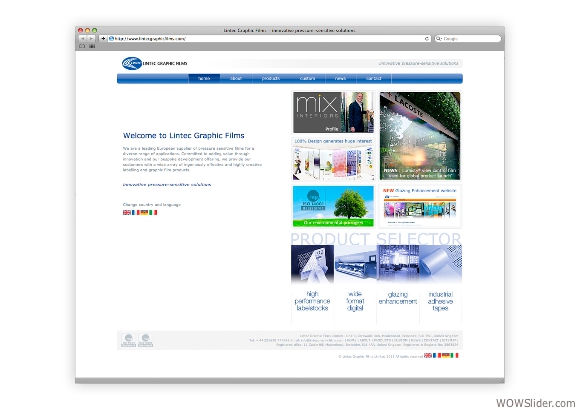Viewport: 580px width, 412px height.
Task: Open industrial adhesive tapes product selector
Action: coord(441,284)
